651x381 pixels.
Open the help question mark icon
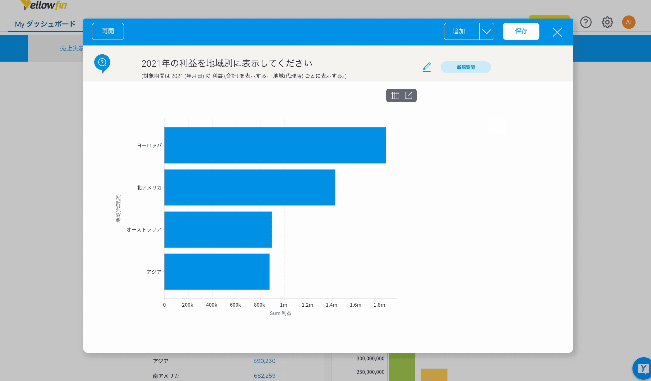[x=585, y=22]
